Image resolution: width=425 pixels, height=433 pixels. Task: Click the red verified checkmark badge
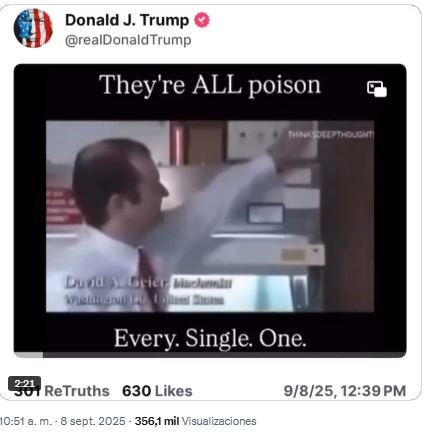click(x=202, y=20)
